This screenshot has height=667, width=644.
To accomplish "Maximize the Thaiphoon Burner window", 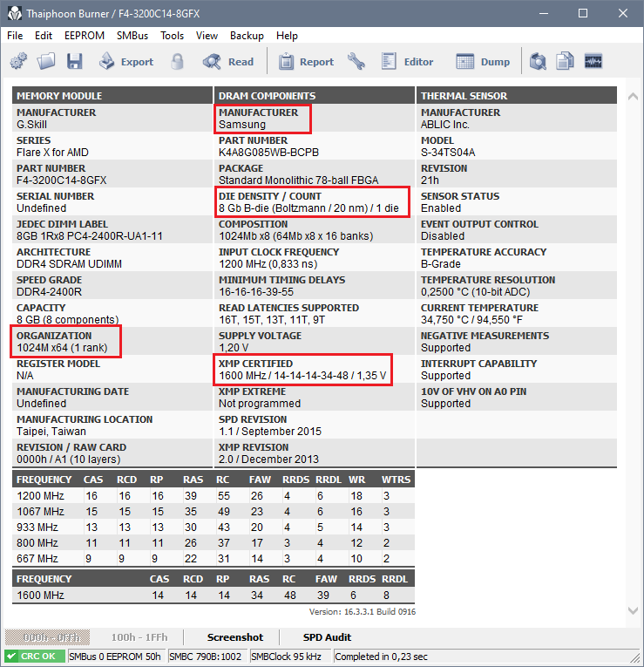I will click(583, 14).
